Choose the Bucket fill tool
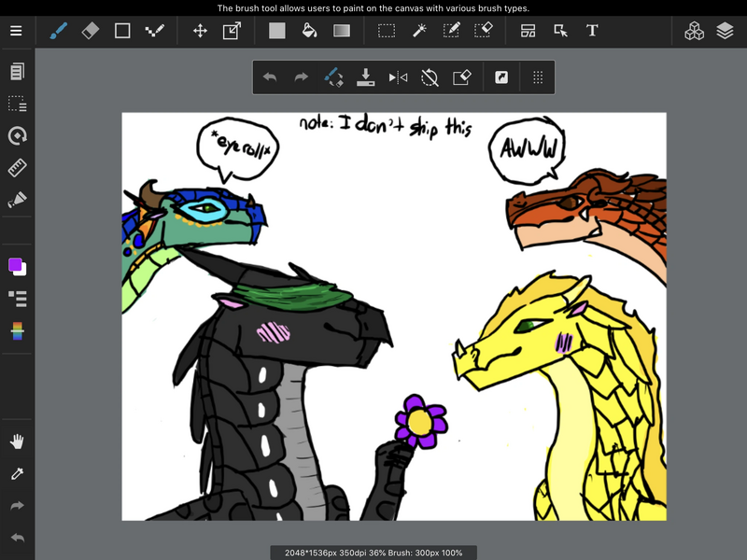Image resolution: width=747 pixels, height=560 pixels. pyautogui.click(x=309, y=31)
